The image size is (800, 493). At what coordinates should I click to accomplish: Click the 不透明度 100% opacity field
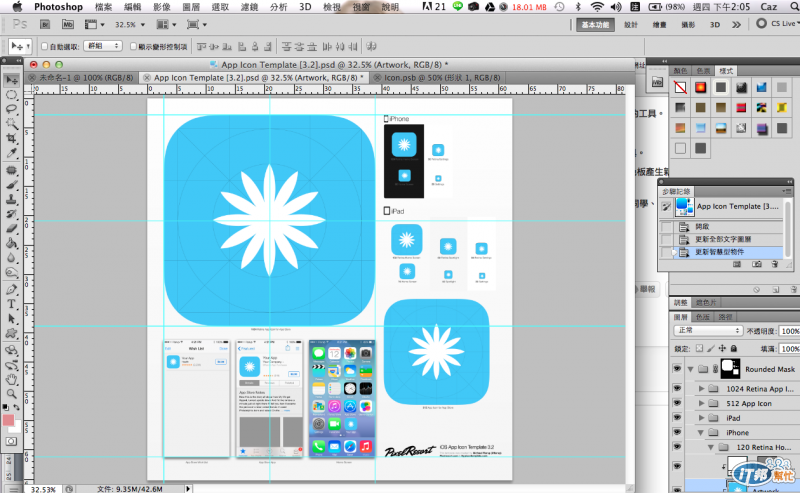[789, 331]
